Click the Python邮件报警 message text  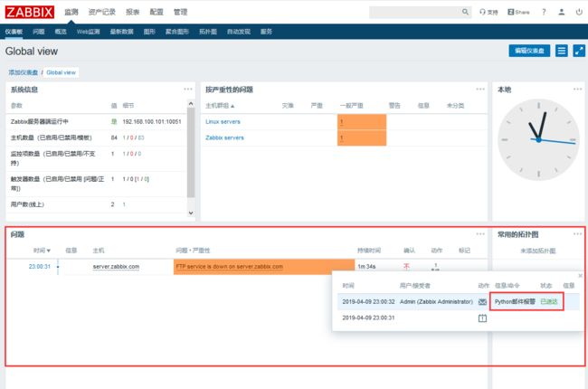pyautogui.click(x=515, y=301)
